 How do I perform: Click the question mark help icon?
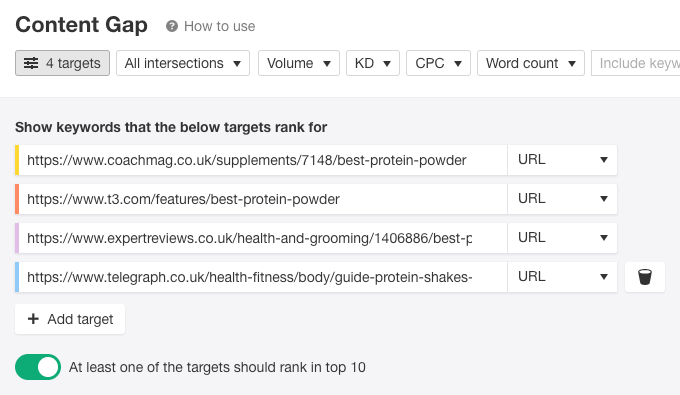point(172,26)
